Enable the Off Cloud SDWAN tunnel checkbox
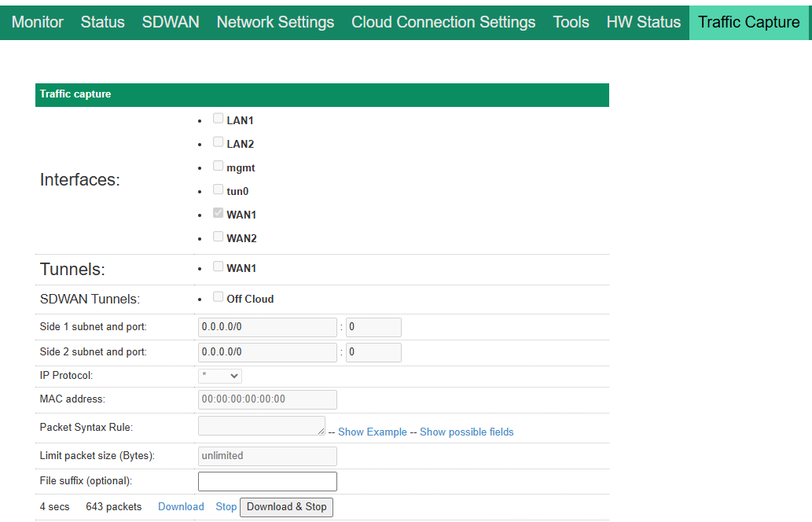Image resolution: width=812 pixels, height=522 pixels. pos(219,297)
